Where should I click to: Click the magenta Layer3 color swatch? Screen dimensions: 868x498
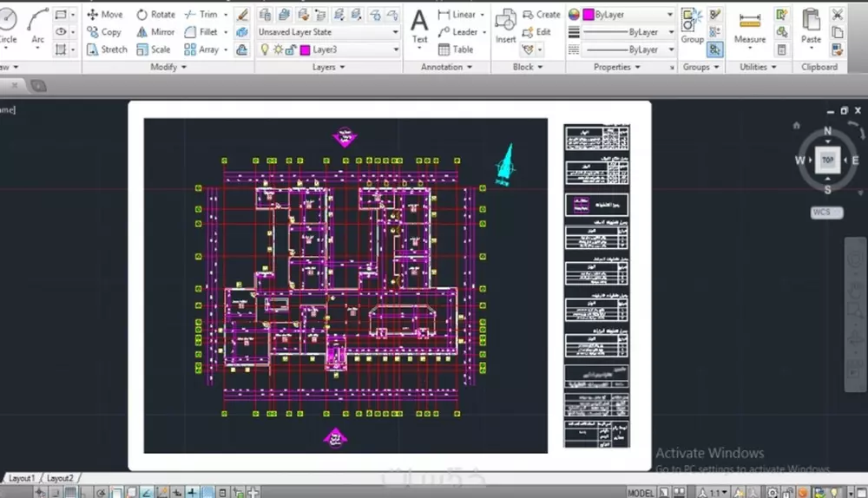tap(305, 50)
